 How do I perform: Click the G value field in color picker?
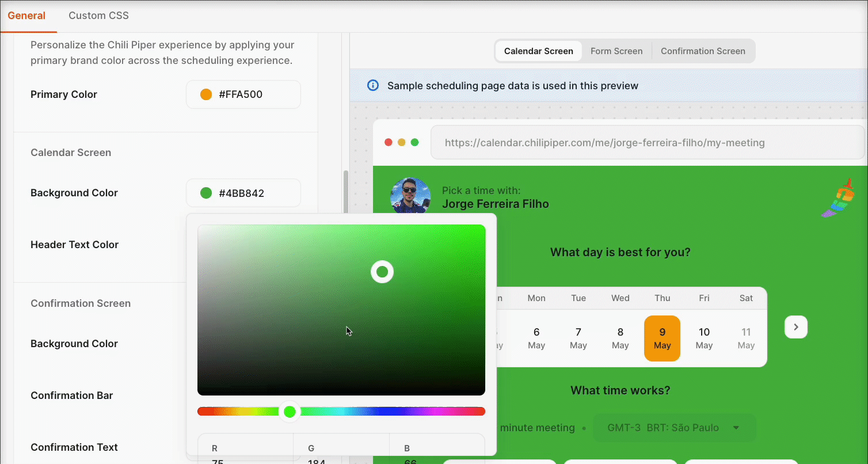[x=341, y=449]
